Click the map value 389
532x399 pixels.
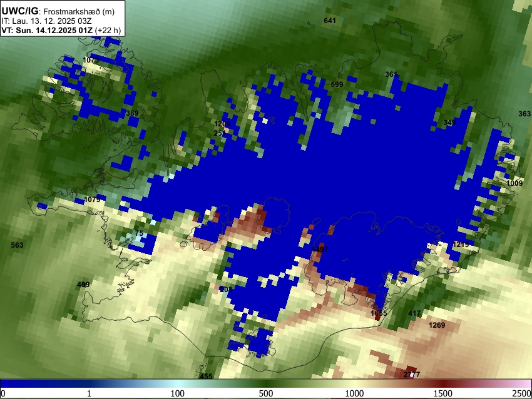[132, 113]
